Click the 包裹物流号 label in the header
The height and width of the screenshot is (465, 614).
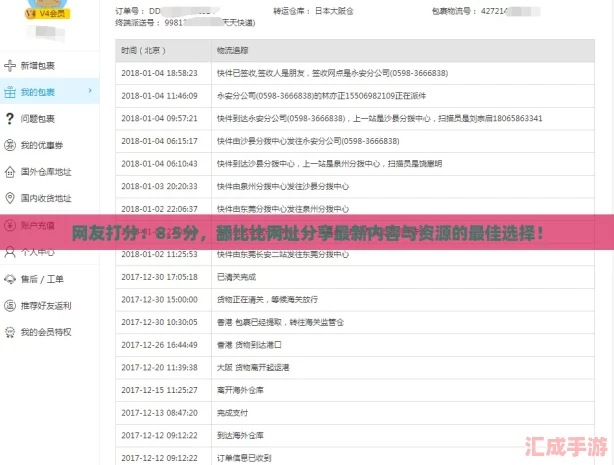pos(454,11)
